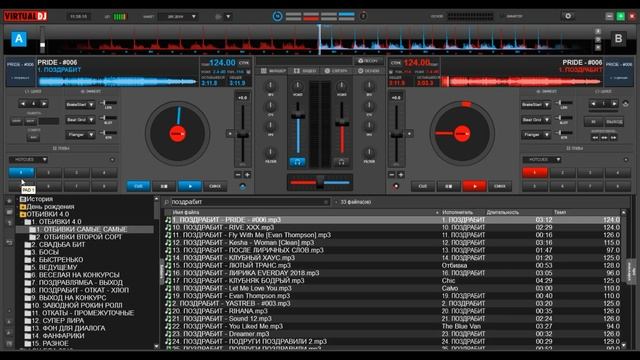
Task: Click the CUE button on deck A
Action: pyautogui.click(x=138, y=186)
